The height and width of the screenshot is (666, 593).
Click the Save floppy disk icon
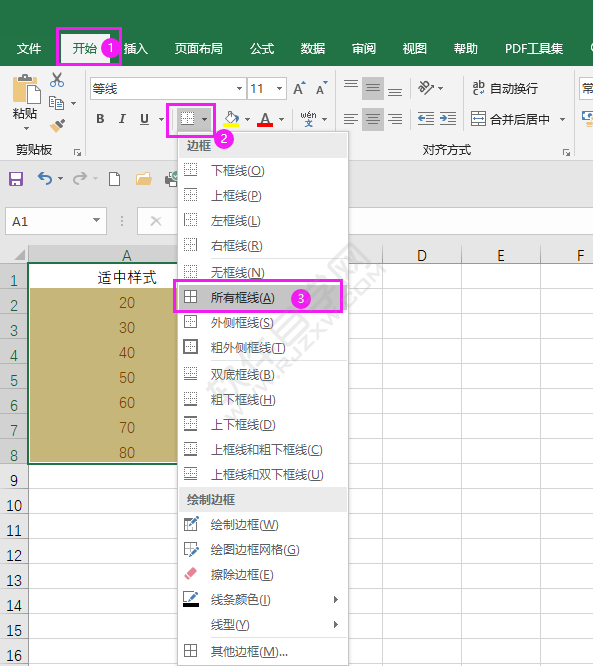[x=16, y=179]
